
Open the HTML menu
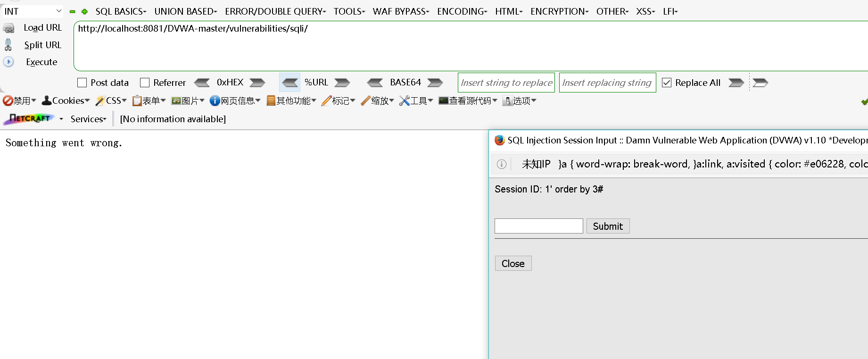pyautogui.click(x=509, y=11)
